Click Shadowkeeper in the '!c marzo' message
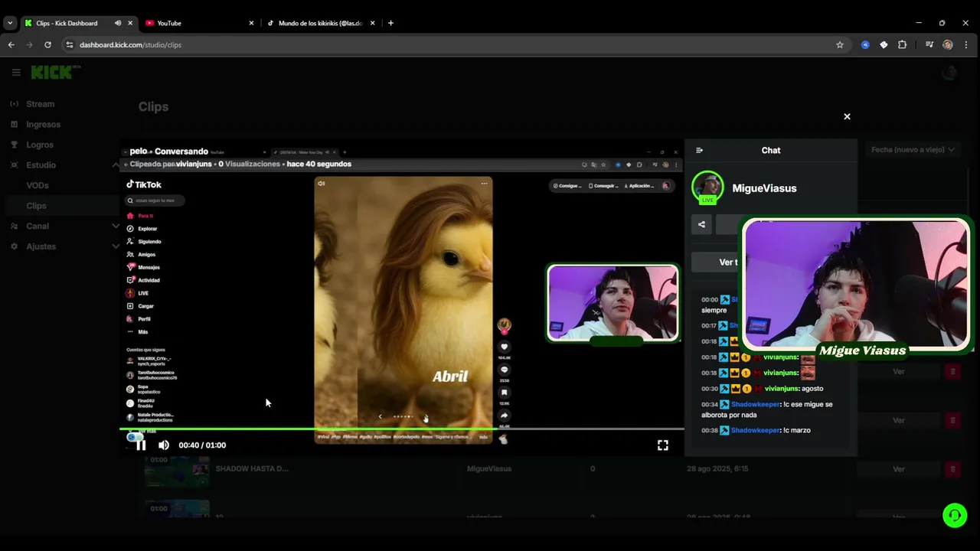 coord(754,430)
